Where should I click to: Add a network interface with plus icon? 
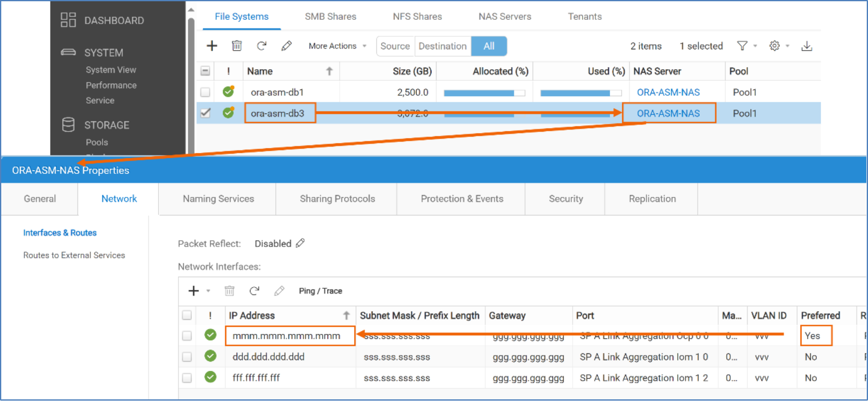pyautogui.click(x=194, y=291)
